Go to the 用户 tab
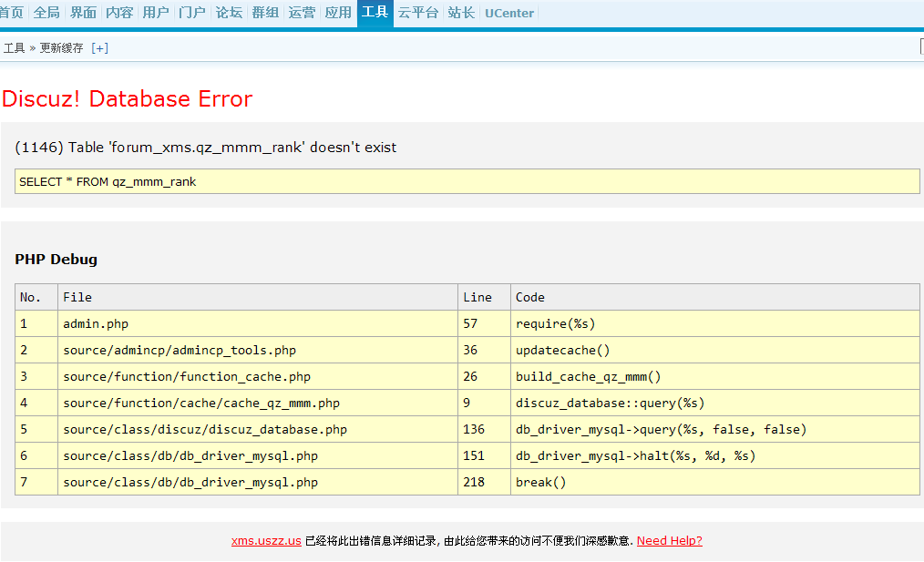 coord(156,13)
